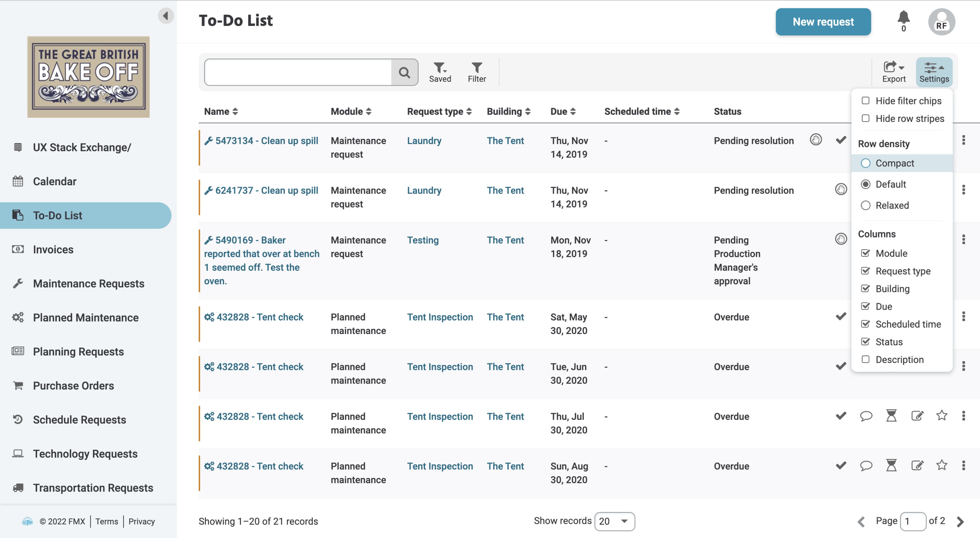Screen dimensions: 980x538
Task: Collapse the sidebar with arrow icon
Action: coord(165,16)
